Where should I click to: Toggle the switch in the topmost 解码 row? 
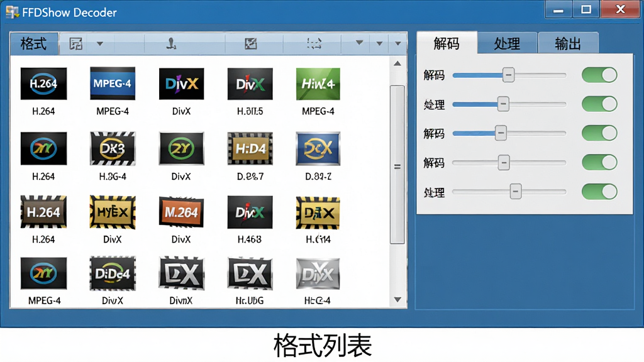pos(599,75)
